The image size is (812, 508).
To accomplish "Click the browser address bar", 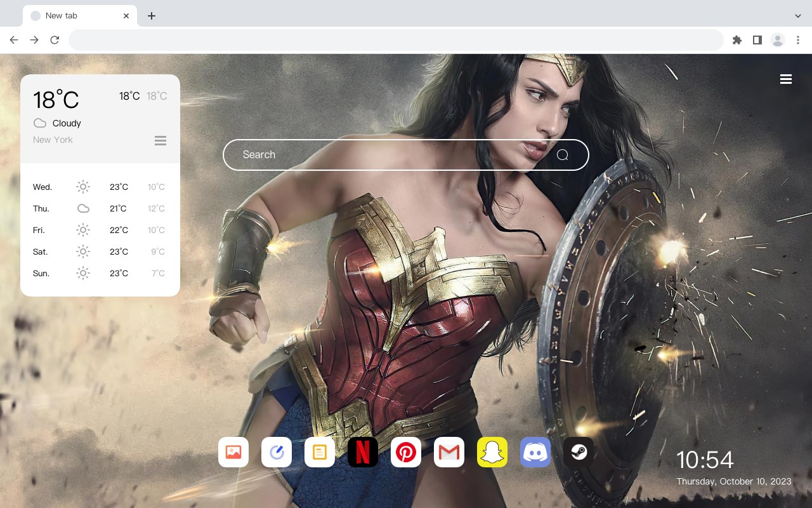I will (x=396, y=40).
